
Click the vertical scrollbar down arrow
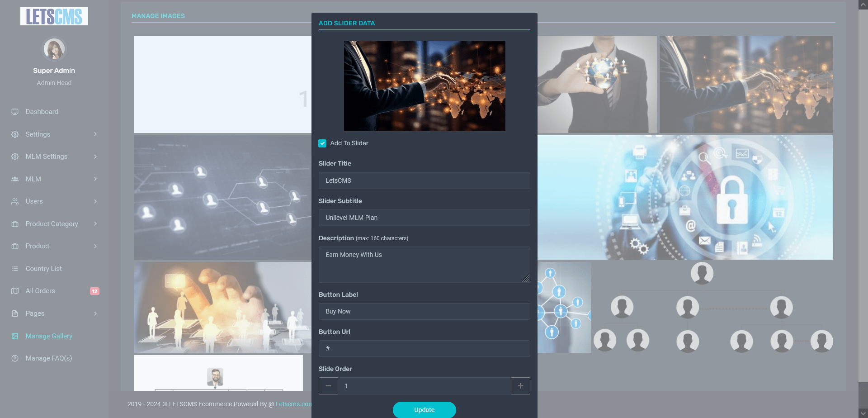[x=863, y=413]
